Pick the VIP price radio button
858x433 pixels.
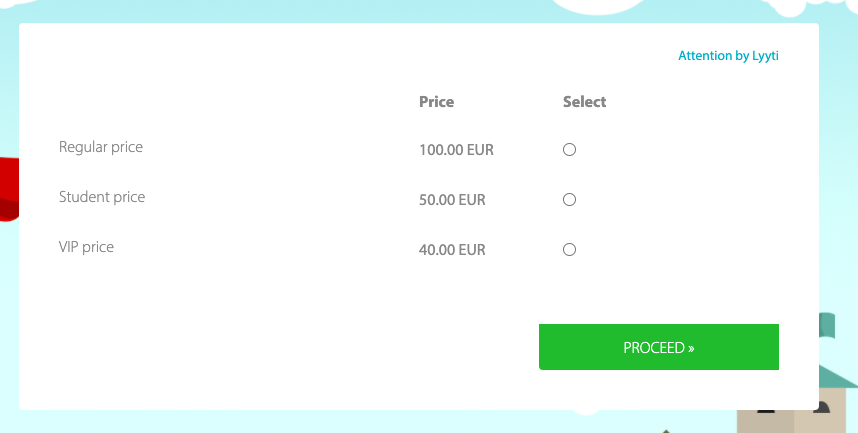click(569, 250)
